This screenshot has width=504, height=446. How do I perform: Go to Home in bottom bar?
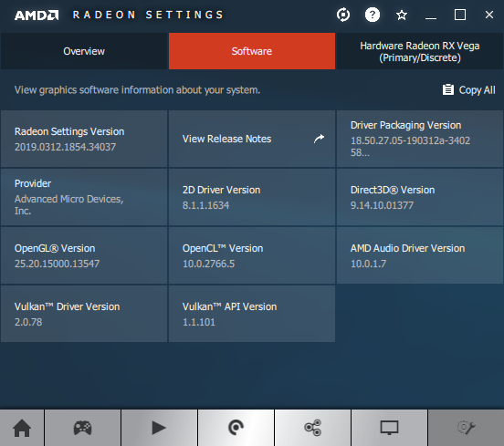tap(22, 428)
